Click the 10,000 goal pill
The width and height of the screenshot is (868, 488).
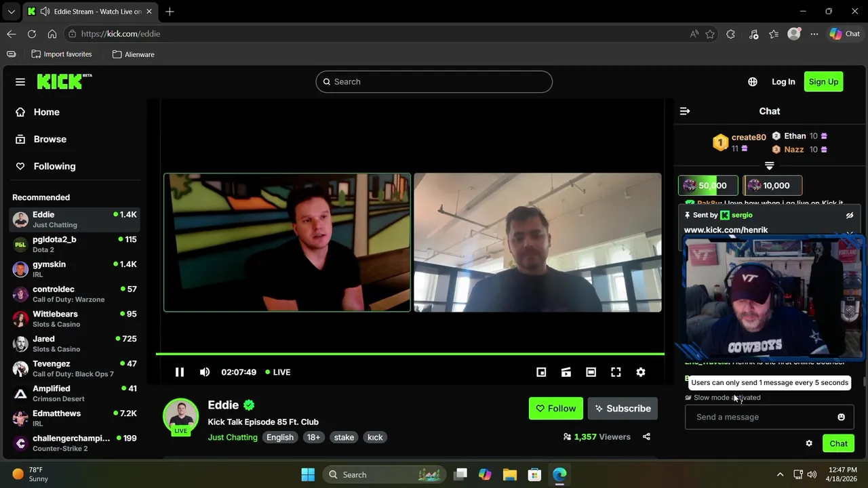pos(772,186)
